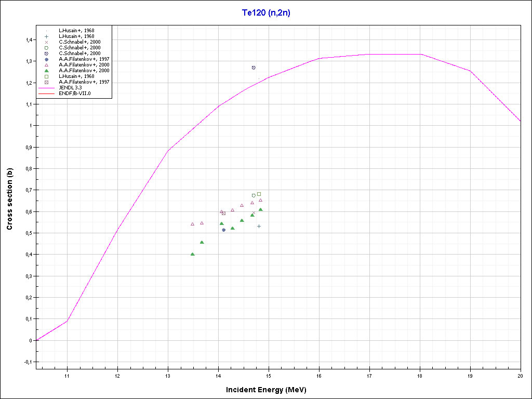Click the lowest filled green triangle data point
The width and height of the screenshot is (532, 399).
[193, 254]
